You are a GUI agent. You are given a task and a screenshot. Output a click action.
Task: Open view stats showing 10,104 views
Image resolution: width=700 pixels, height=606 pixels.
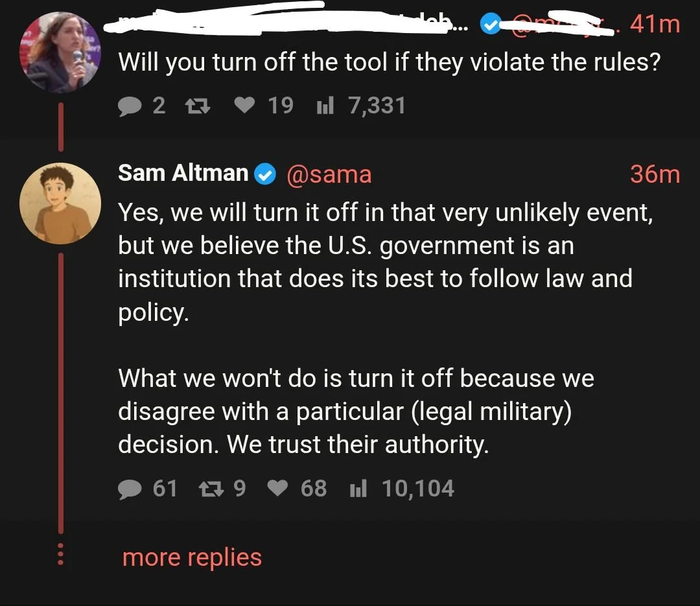tap(357, 489)
